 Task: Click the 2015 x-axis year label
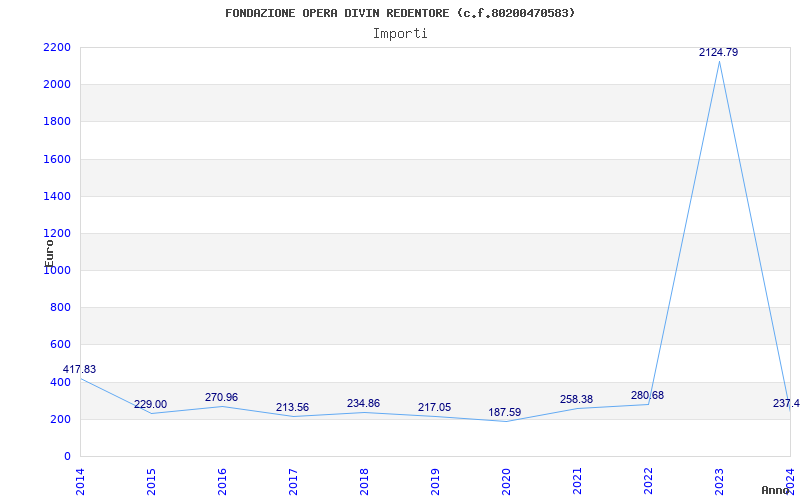click(x=151, y=481)
